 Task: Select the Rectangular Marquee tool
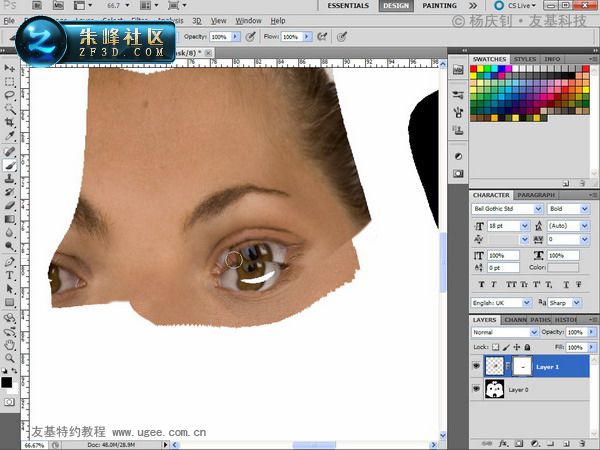[10, 82]
